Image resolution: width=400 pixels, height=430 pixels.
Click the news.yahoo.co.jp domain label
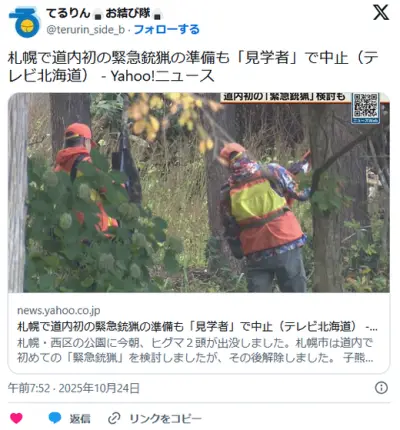click(x=59, y=310)
